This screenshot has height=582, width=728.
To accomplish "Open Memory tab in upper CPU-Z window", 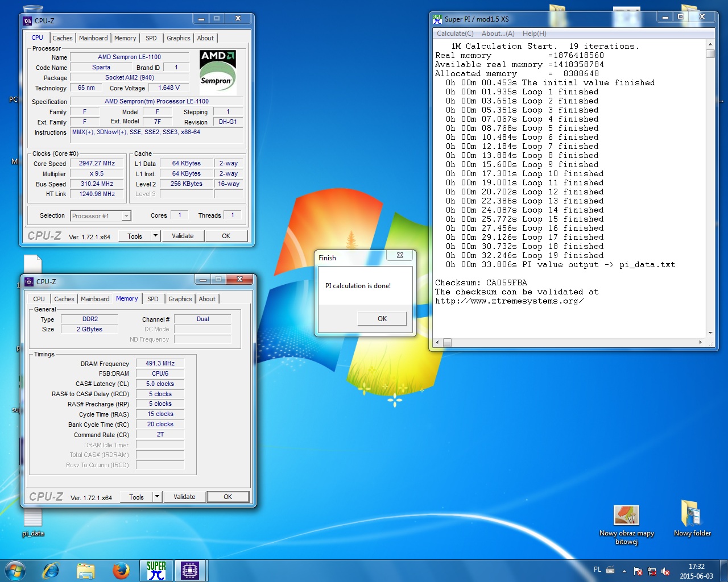I will [x=125, y=38].
